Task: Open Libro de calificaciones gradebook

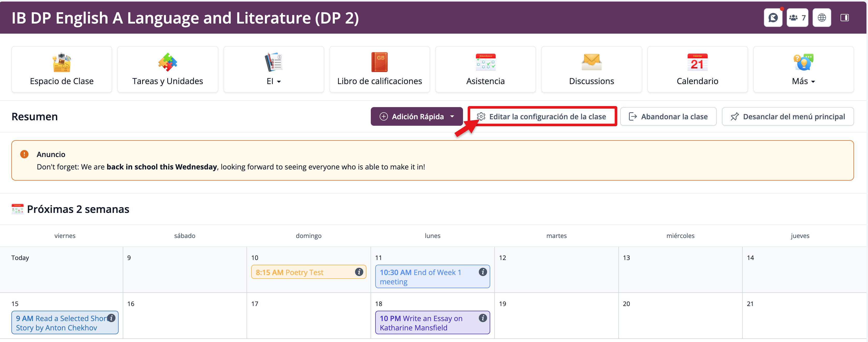Action: click(379, 69)
